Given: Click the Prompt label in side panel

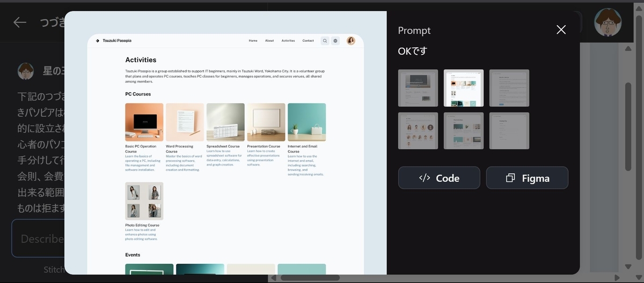Looking at the screenshot, I should point(414,31).
